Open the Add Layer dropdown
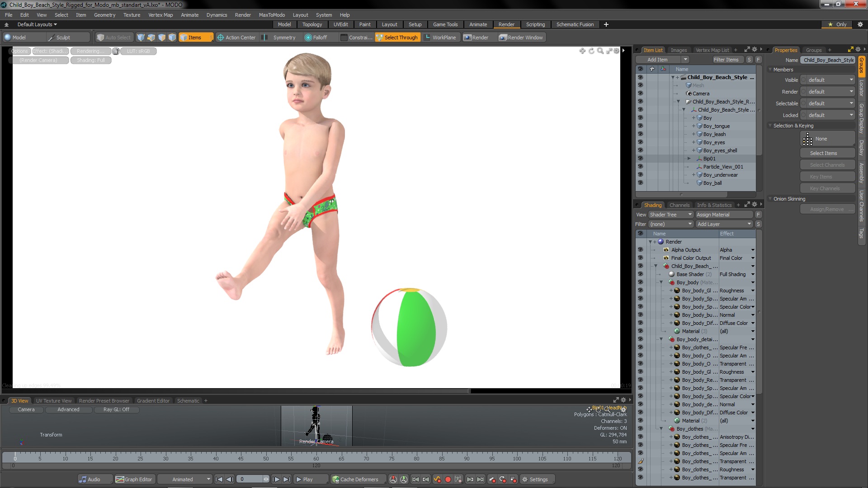Screen dimensions: 868x488 point(724,224)
